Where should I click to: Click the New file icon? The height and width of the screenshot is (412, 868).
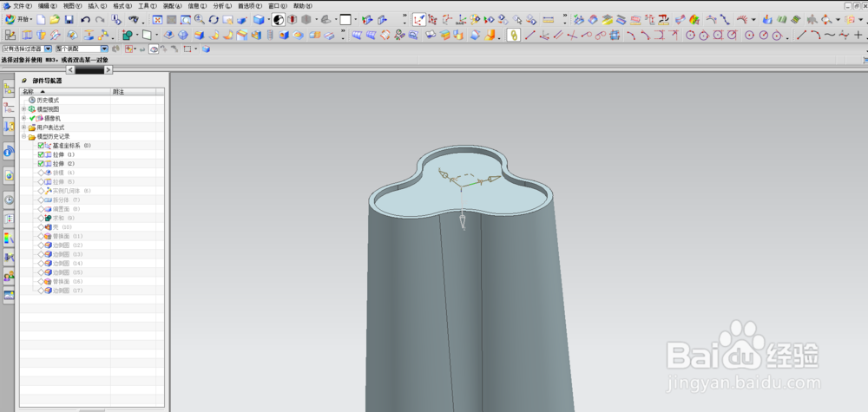(41, 19)
